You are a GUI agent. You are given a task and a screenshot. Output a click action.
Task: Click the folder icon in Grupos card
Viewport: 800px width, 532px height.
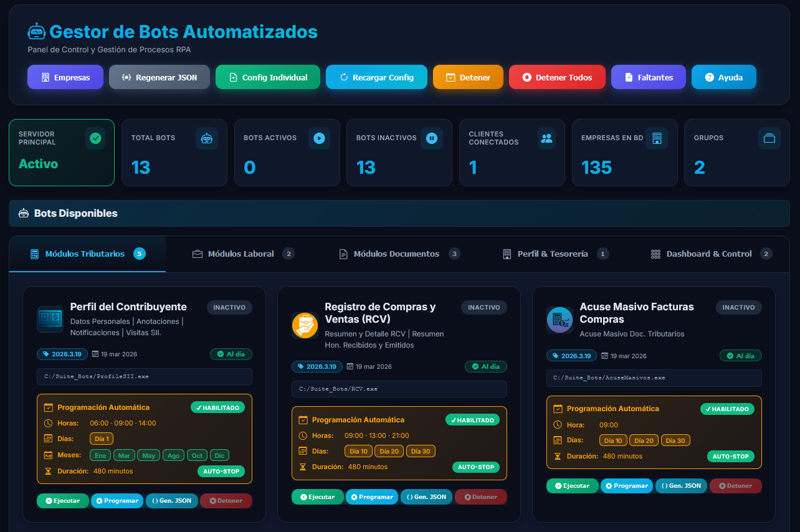click(769, 138)
